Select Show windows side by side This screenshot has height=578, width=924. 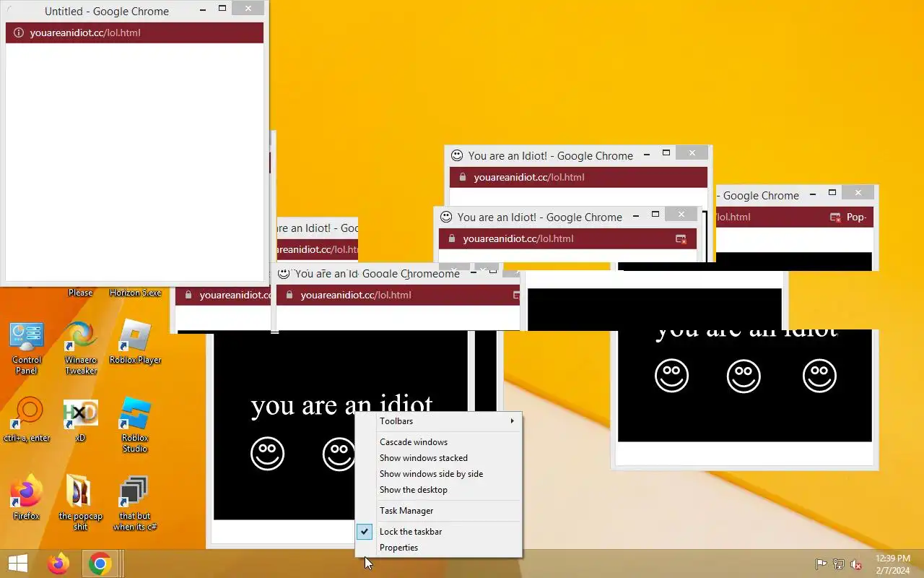[439, 474]
